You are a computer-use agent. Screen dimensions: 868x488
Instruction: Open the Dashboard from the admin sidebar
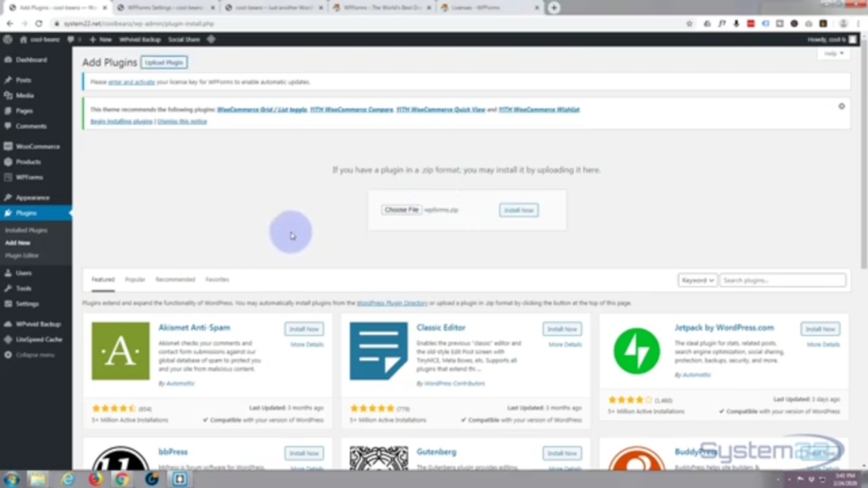click(x=30, y=59)
